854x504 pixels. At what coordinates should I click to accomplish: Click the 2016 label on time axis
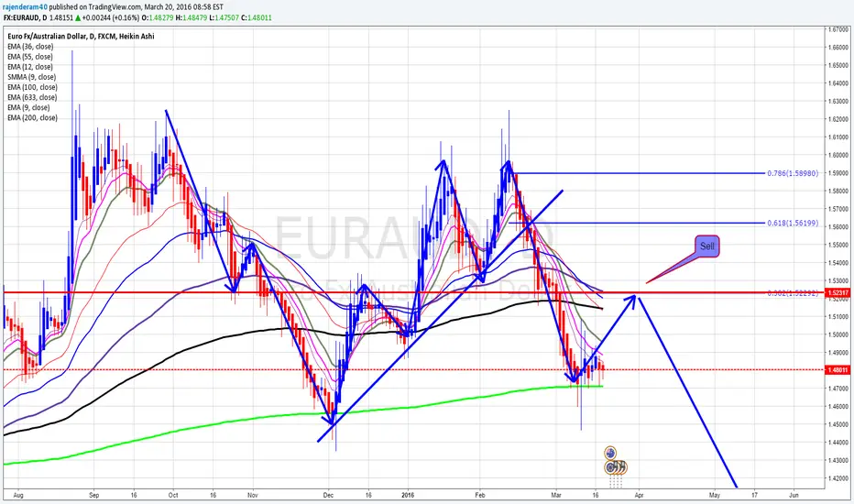(x=408, y=495)
